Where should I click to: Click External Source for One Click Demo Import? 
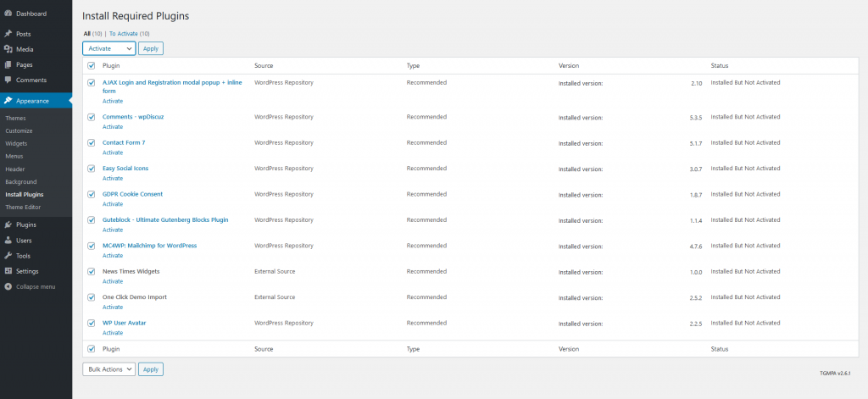[x=275, y=296]
